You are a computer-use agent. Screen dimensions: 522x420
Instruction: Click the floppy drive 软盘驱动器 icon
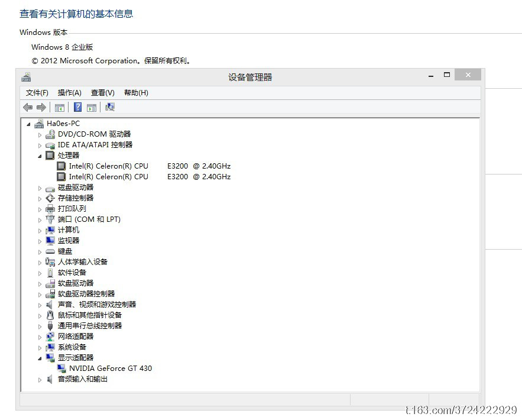[50, 283]
